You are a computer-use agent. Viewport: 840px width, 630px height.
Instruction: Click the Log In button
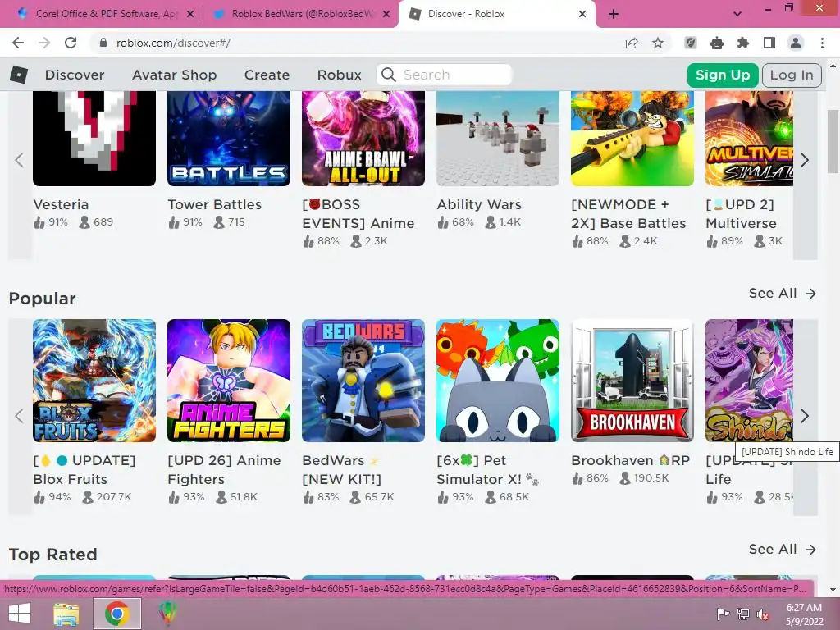click(792, 75)
